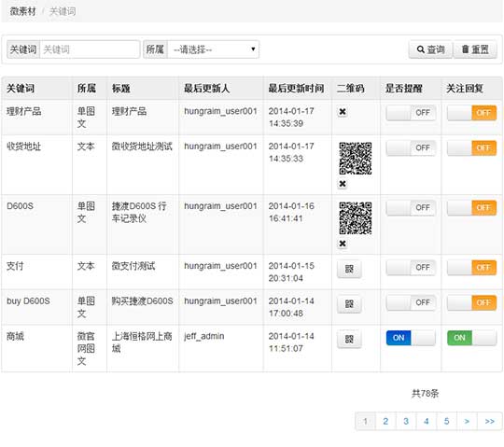Focus the 关键词 input field
Image resolution: width=504 pixels, height=447 pixels.
pos(90,49)
